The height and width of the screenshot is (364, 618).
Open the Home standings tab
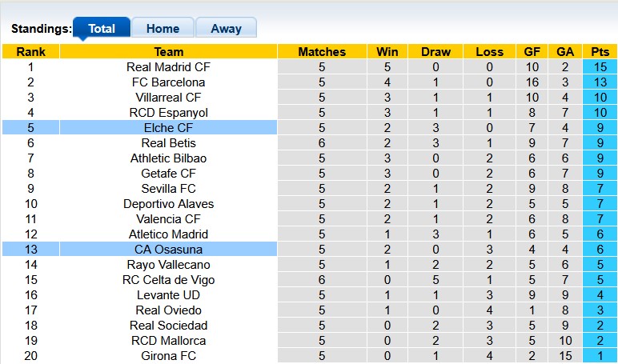tap(163, 28)
